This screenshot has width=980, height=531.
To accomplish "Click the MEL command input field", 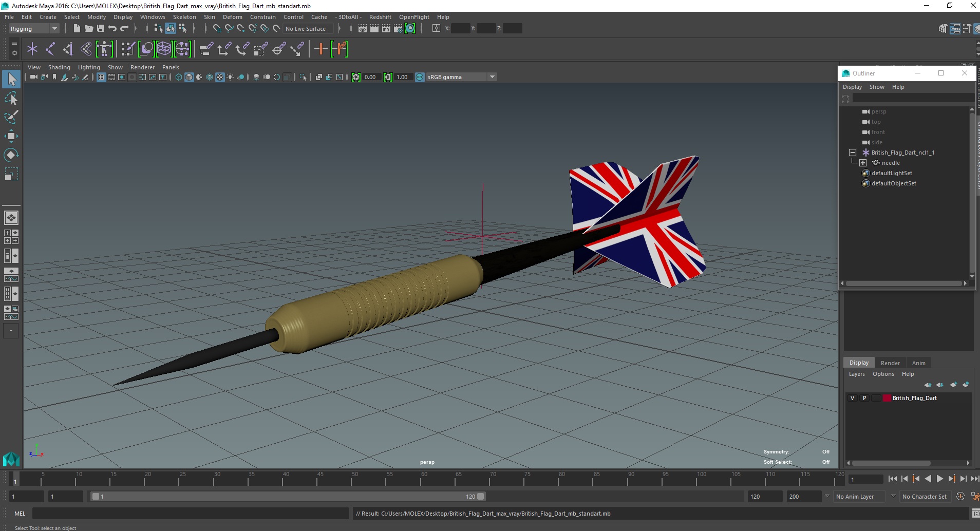I will [191, 514].
